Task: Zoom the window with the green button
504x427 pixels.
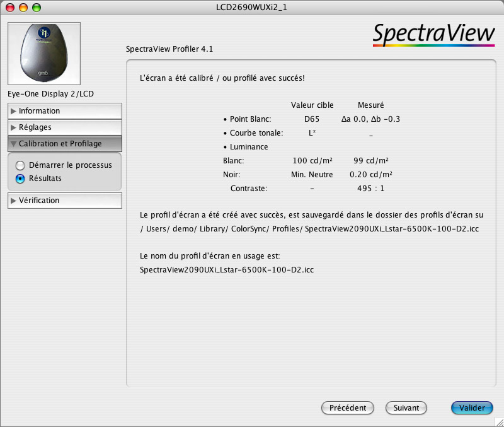Action: (37, 8)
